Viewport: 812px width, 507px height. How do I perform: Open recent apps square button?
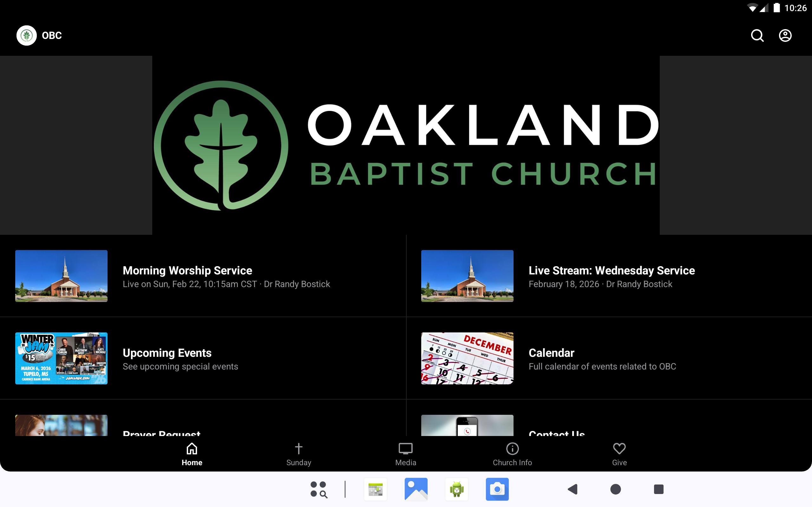(658, 489)
